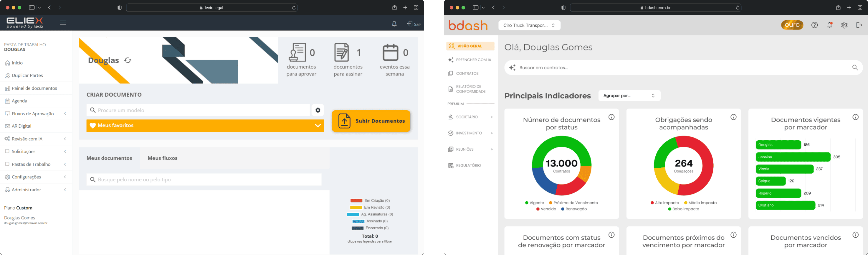Screen dimensions: 868x255
Task: Open Início in the lexio sidebar
Action: (x=14, y=63)
